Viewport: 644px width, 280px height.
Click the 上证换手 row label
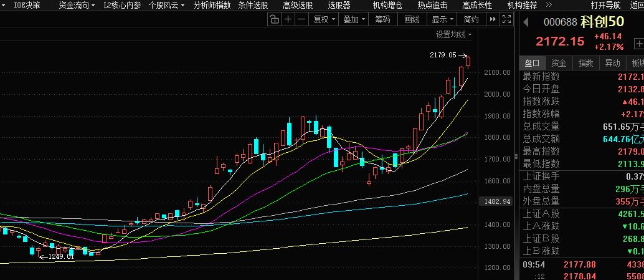(541, 176)
